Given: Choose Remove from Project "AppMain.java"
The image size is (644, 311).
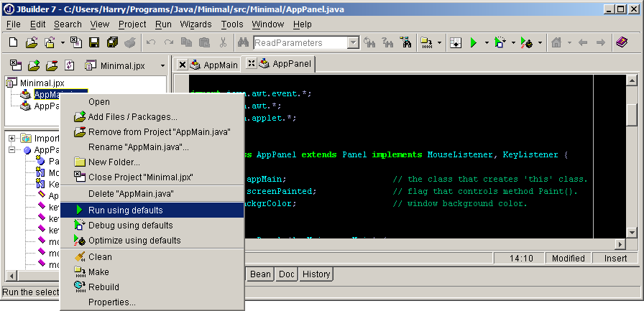Looking at the screenshot, I should pyautogui.click(x=152, y=132).
